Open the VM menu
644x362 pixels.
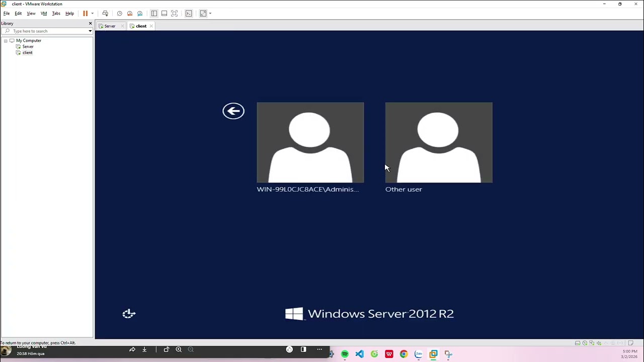click(x=44, y=14)
